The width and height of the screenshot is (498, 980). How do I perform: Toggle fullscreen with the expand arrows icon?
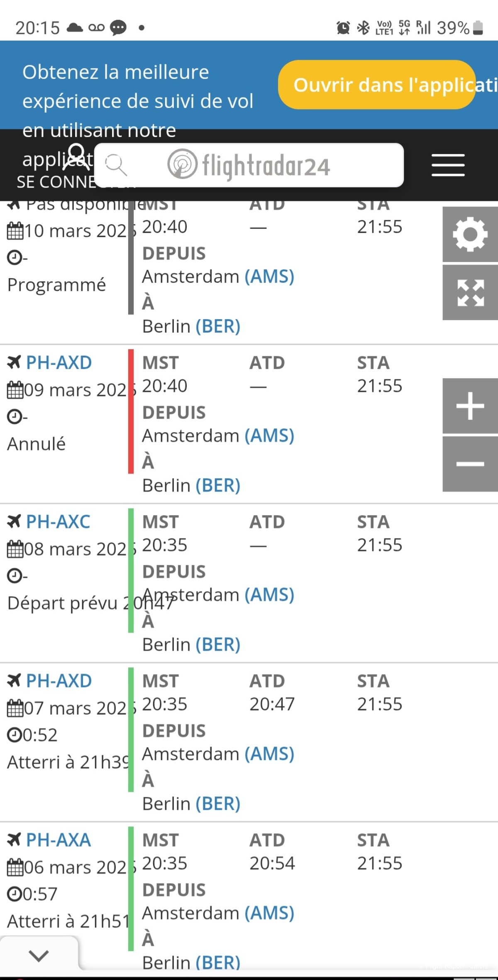[470, 293]
